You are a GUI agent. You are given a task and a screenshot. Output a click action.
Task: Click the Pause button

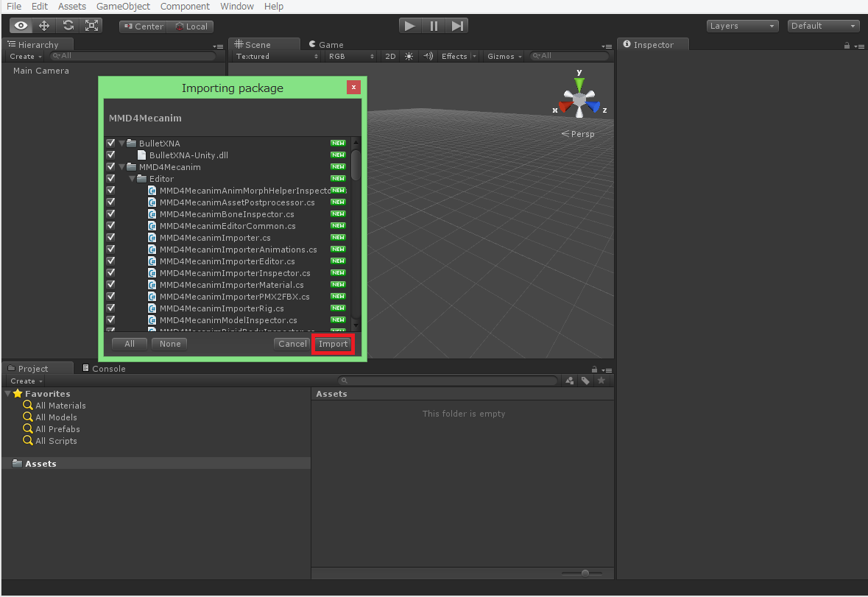click(x=434, y=26)
